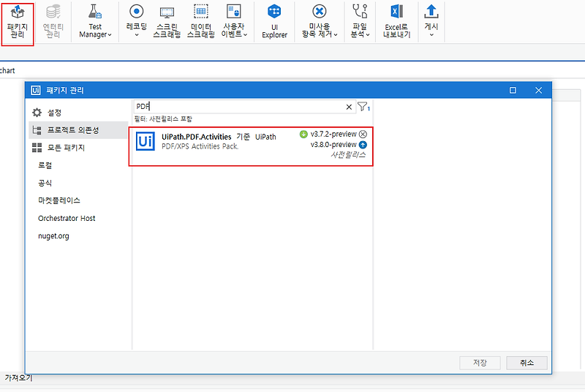Image resolution: width=585 pixels, height=392 pixels.
Task: Expand the 파일 분석 analyzer menu
Action: tap(360, 21)
